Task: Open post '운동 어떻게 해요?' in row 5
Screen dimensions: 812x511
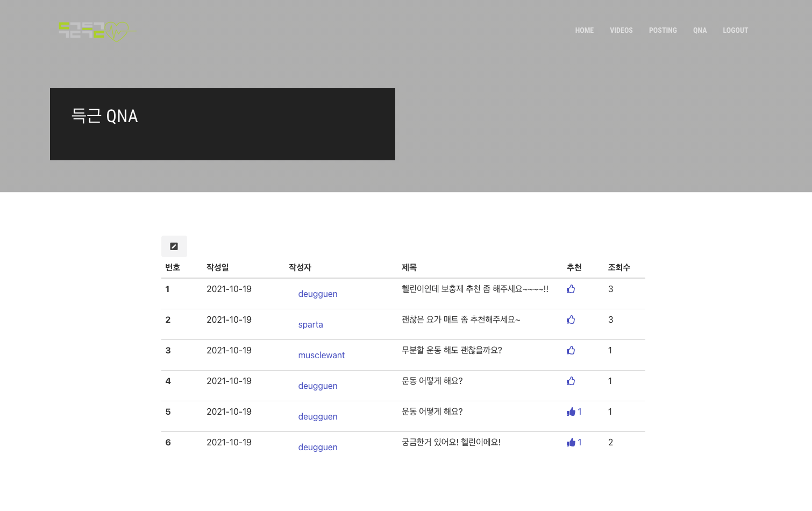Action: click(x=432, y=411)
